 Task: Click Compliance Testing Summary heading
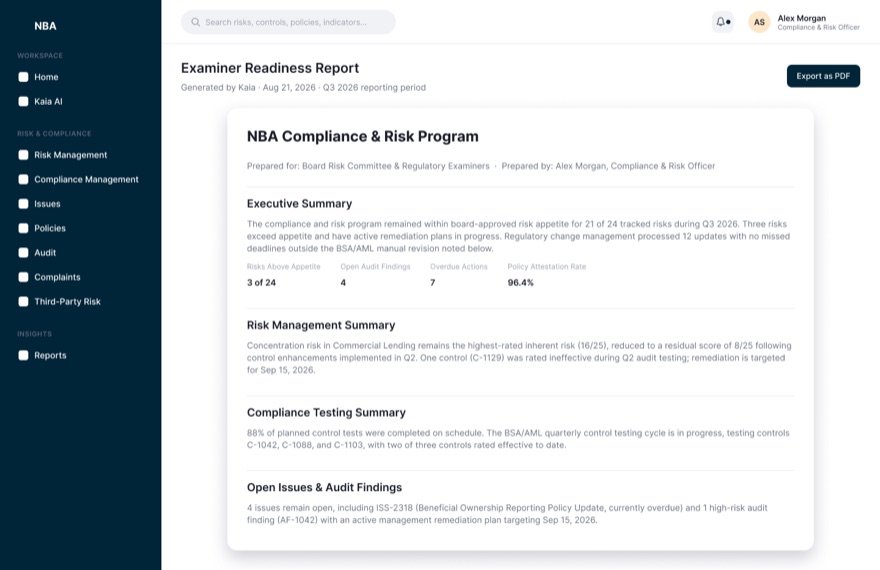(326, 412)
